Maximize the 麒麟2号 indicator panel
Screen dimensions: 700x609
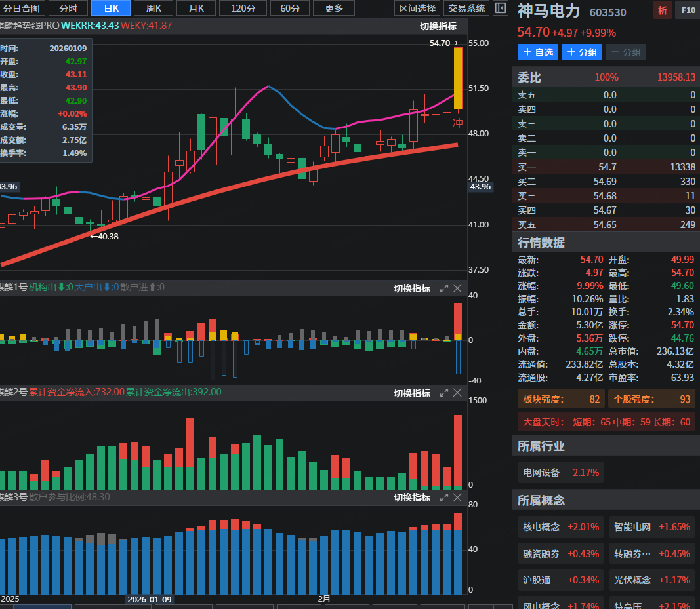(444, 393)
